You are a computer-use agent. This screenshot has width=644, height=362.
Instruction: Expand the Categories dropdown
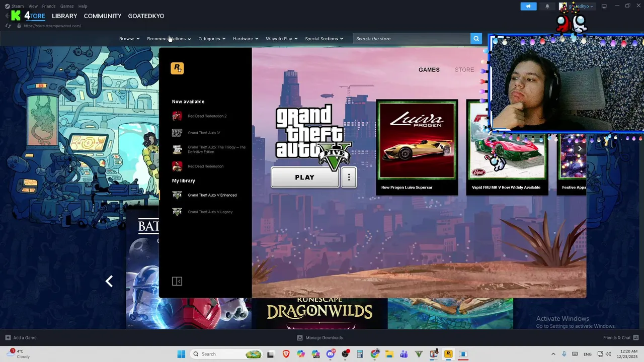click(212, 39)
